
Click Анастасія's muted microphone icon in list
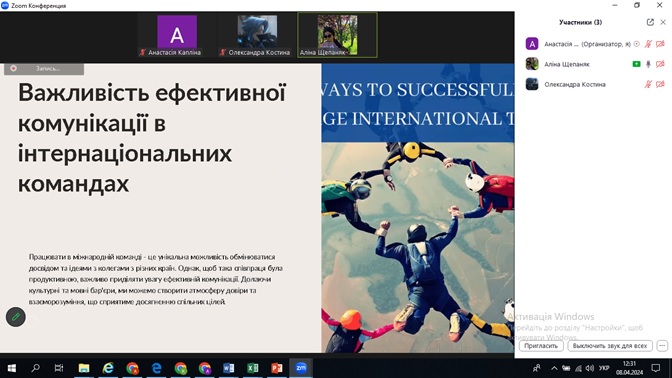[x=648, y=44]
